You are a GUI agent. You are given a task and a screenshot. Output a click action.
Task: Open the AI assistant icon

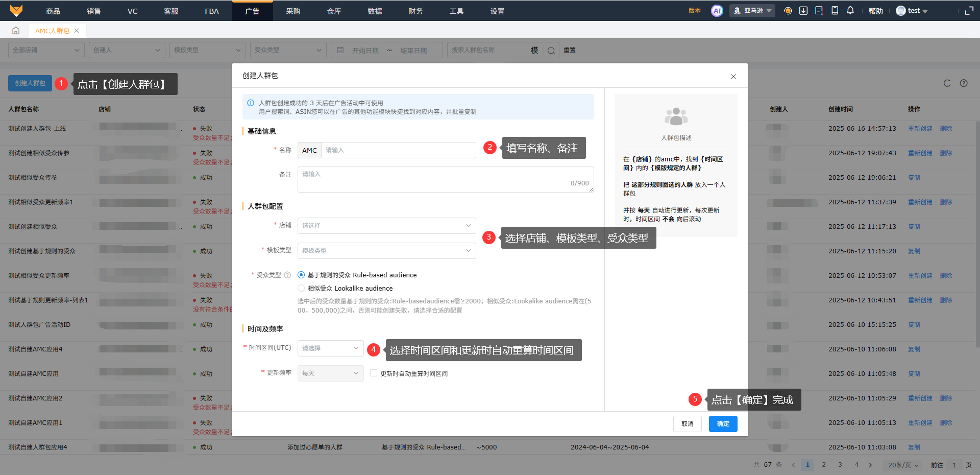coord(717,11)
